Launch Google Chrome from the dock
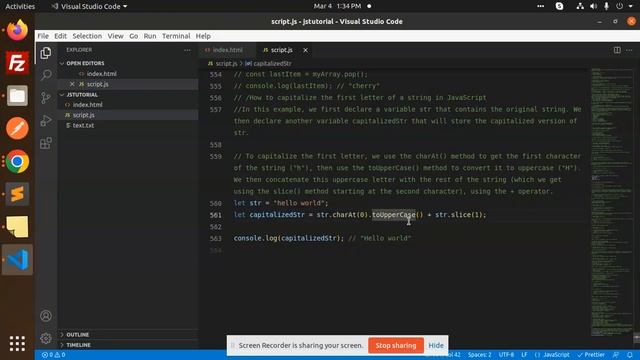The image size is (640, 360). coord(17,162)
